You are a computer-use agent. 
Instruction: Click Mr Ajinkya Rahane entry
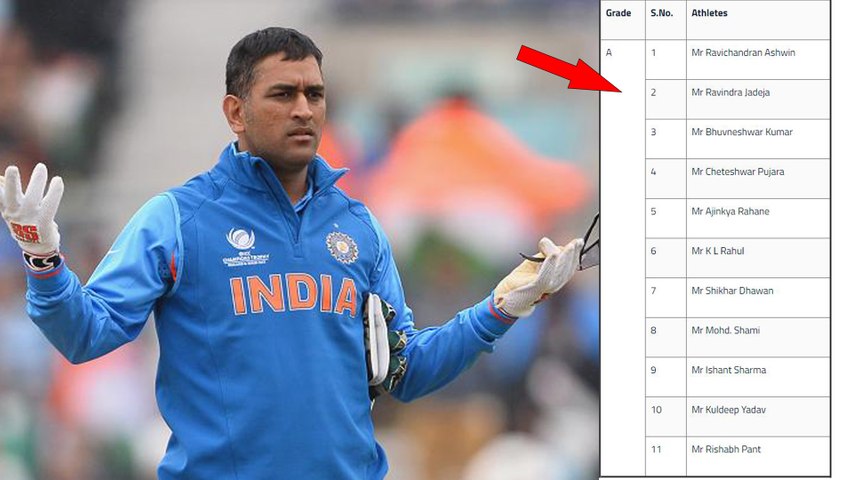pos(730,212)
